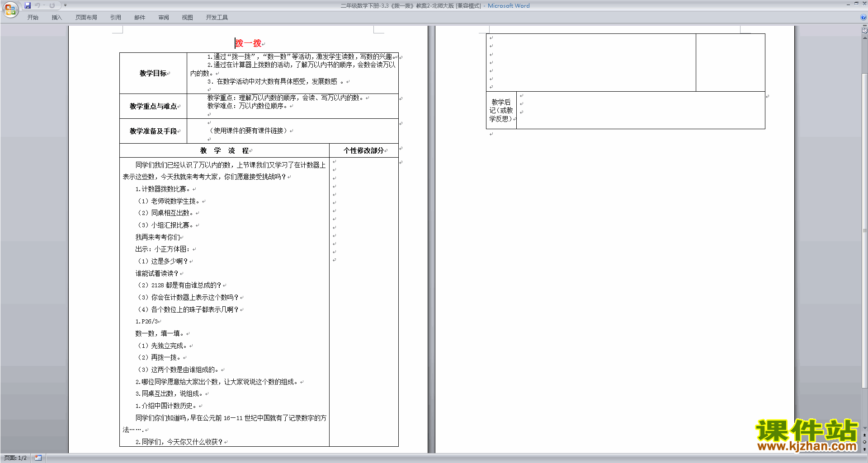Click the line （1）先独立完成。

pos(162,346)
